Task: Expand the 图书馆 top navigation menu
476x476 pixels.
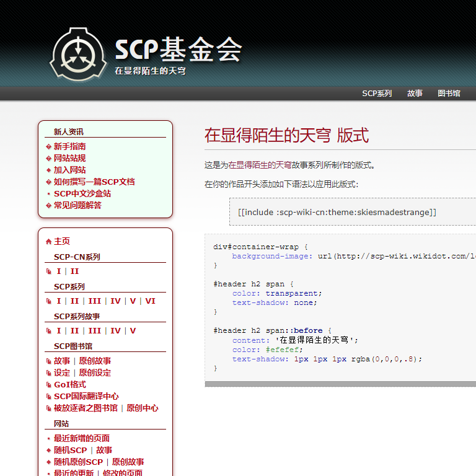Action: click(449, 94)
